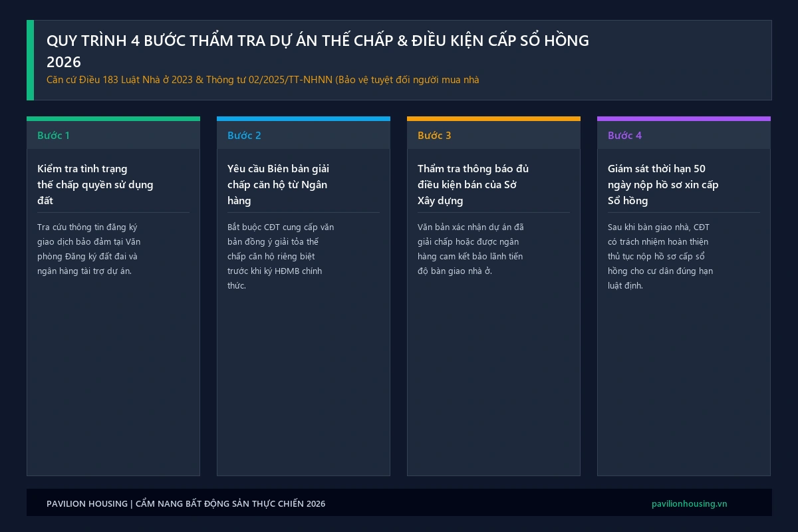Click heading 'Giám sát thời hạn 50 ngày'
The image size is (798, 532).
pos(663,184)
